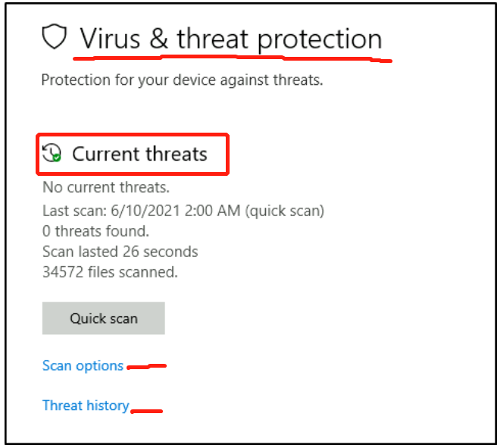Click the 'Protection for your device against threats' text

(x=182, y=80)
